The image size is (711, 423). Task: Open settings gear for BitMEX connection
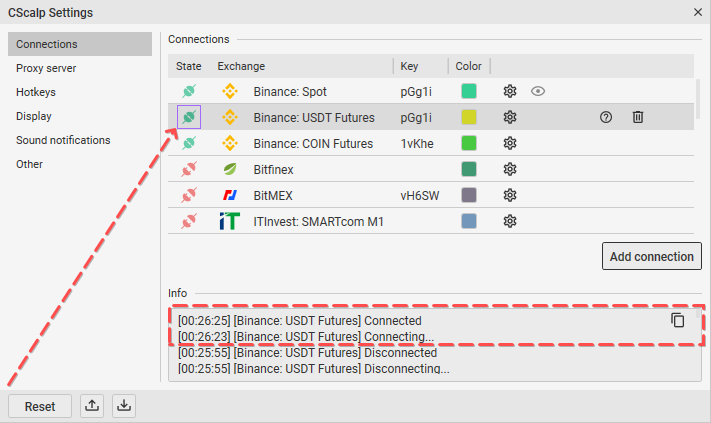coord(509,195)
